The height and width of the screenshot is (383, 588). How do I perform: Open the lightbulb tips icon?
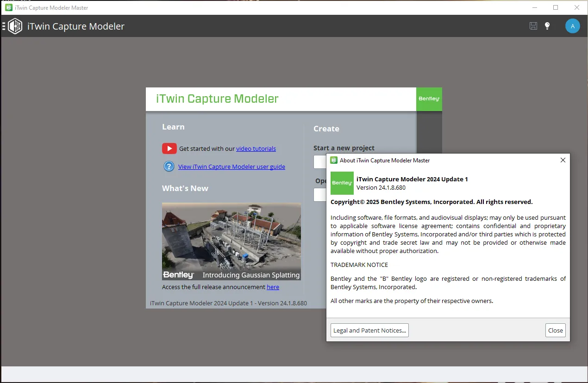(x=547, y=26)
